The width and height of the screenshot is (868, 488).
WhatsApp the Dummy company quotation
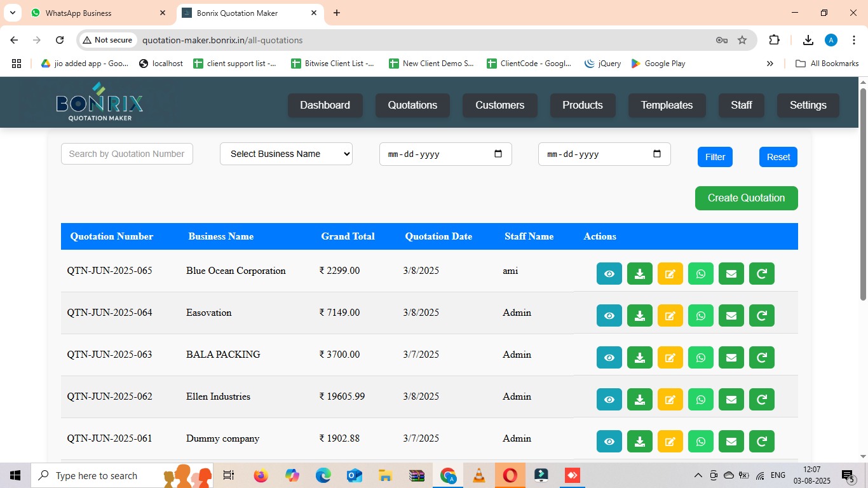click(x=701, y=442)
